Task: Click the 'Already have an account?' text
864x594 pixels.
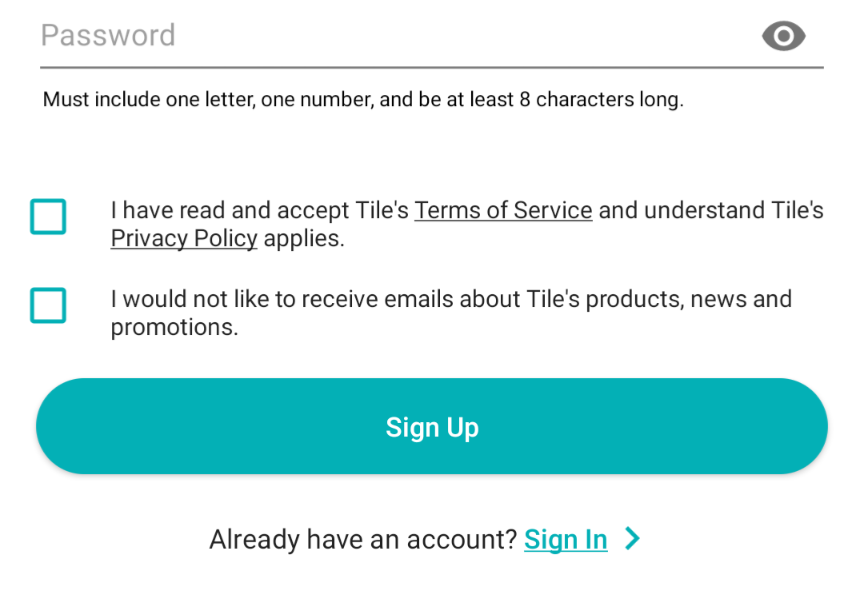Action: 363,539
